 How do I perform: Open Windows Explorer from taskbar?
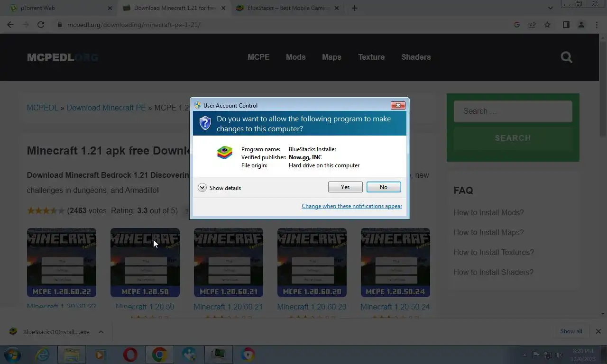72,355
